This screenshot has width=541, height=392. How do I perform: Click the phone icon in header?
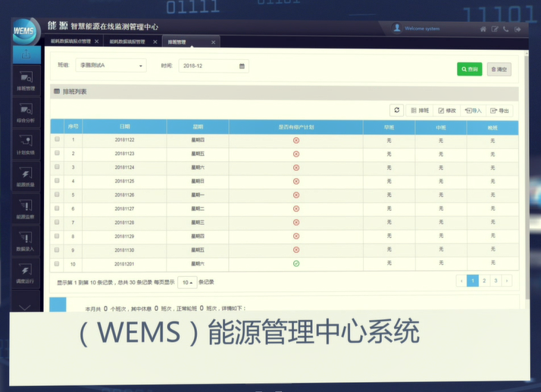506,30
